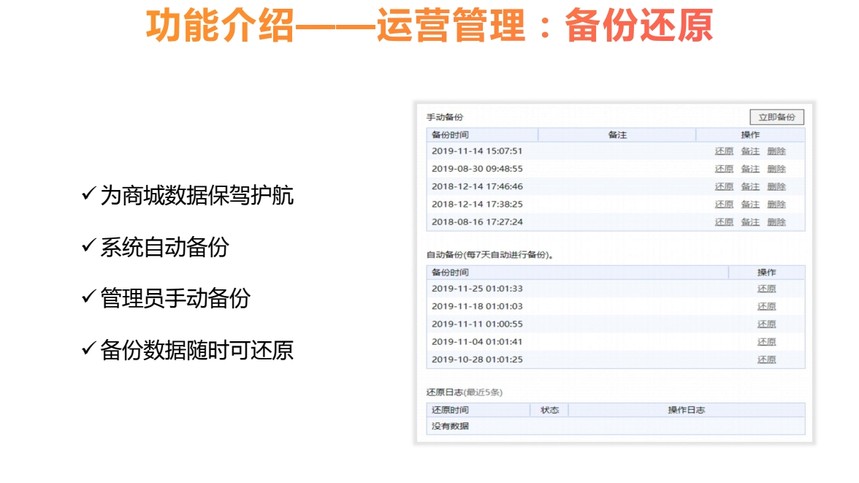This screenshot has height=483, width=859.
Task: Add 备注 to the 2019-11-14 15:07:51 backup
Action: click(x=750, y=151)
